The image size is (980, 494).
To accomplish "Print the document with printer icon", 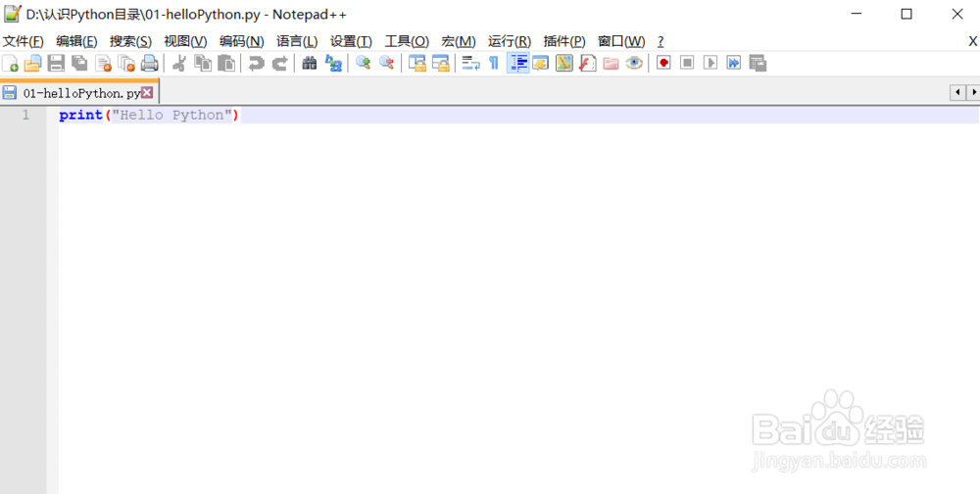I will click(x=149, y=63).
